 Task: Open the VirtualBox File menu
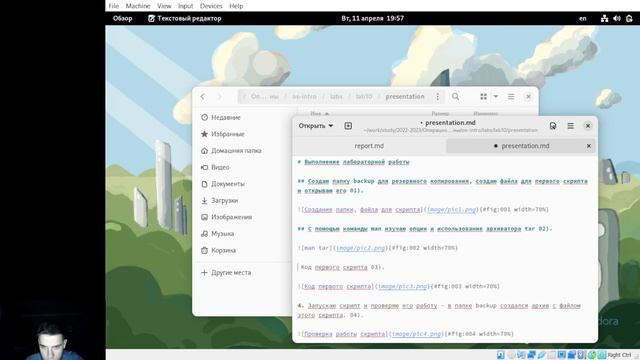click(114, 6)
